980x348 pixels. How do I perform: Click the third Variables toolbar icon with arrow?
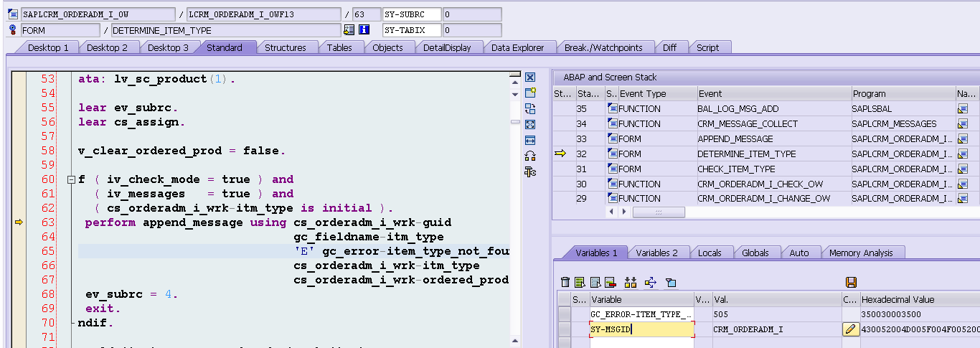coord(595,282)
